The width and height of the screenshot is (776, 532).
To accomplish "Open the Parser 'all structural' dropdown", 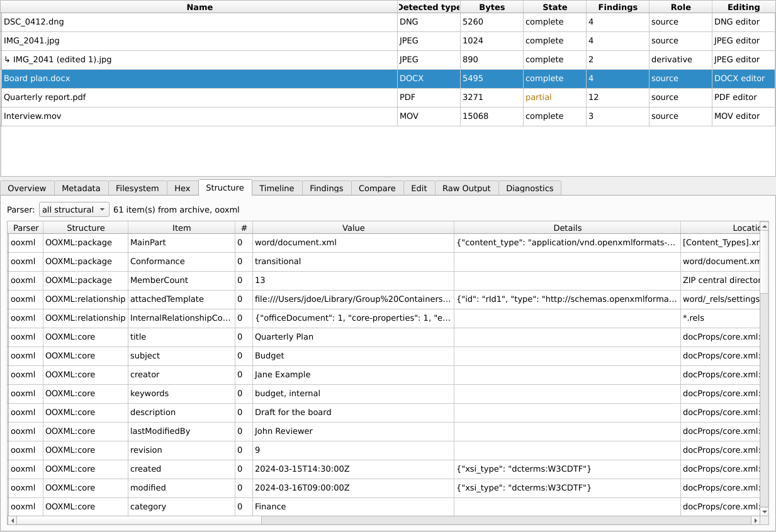I will tap(74, 209).
